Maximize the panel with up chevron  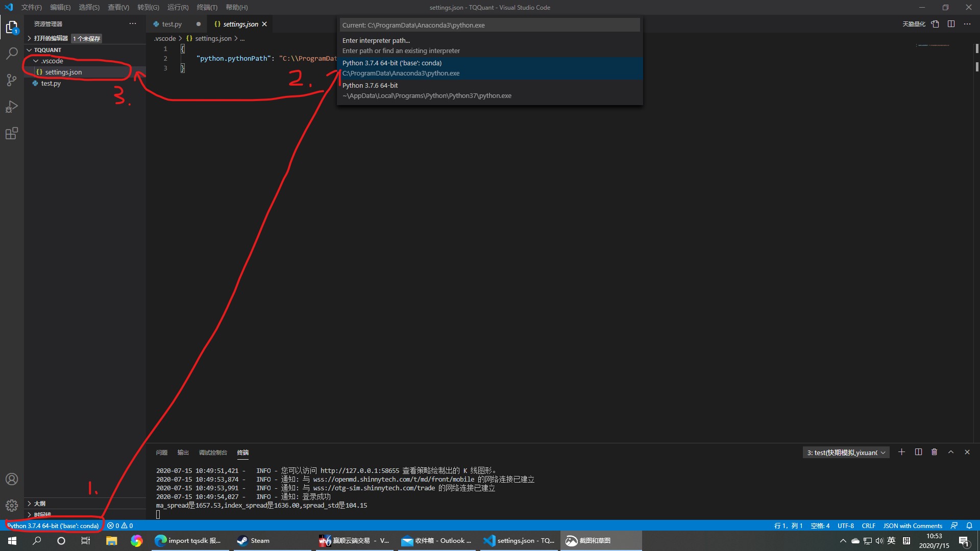pos(951,452)
